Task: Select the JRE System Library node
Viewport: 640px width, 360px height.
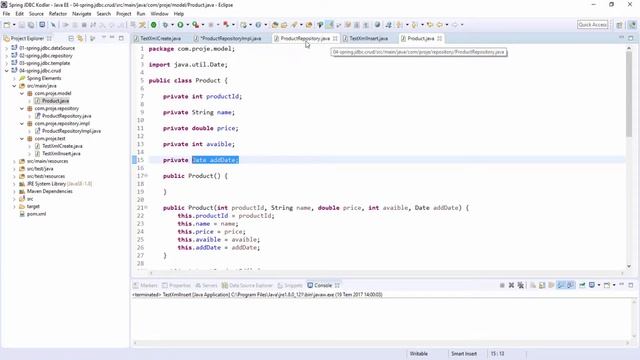Action: 59,184
